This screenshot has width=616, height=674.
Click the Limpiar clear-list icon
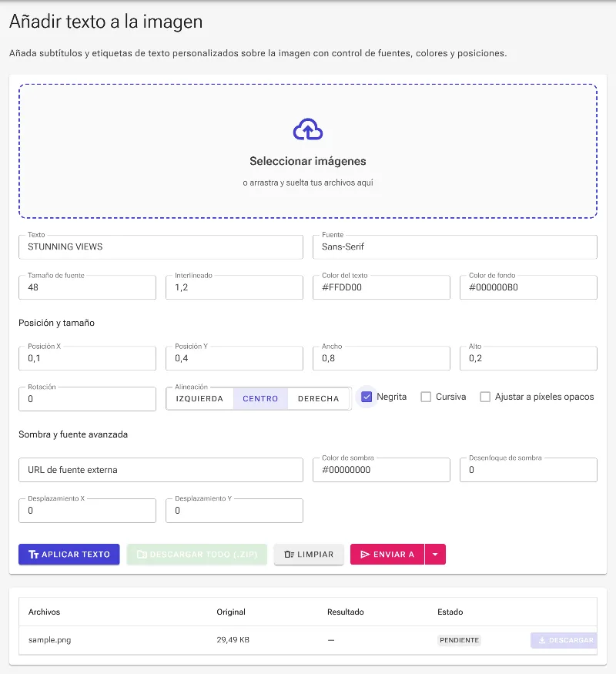coord(289,555)
